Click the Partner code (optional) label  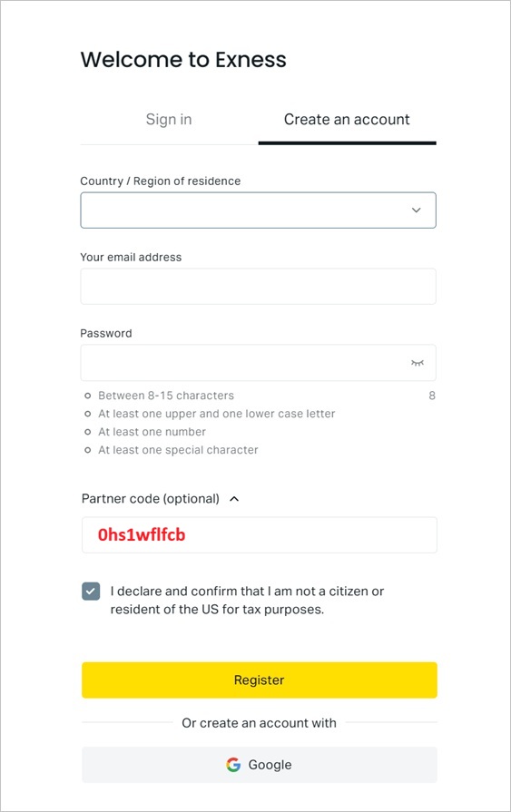(151, 499)
